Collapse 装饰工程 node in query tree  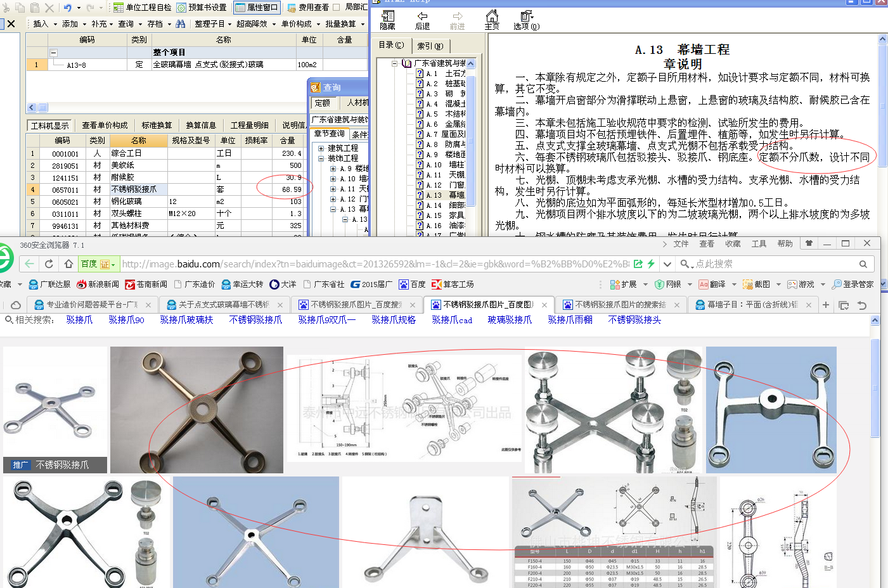tap(321, 158)
